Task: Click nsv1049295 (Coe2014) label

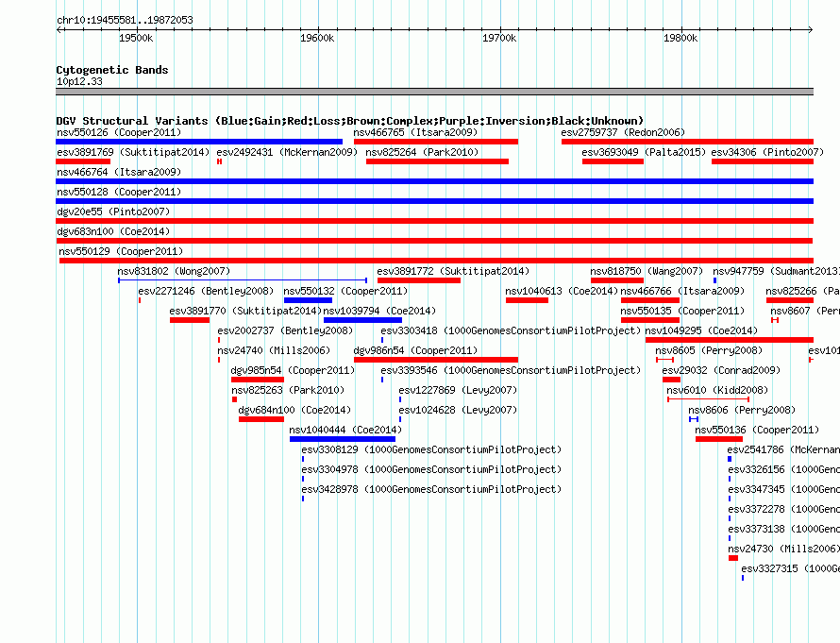Action: 701,330
